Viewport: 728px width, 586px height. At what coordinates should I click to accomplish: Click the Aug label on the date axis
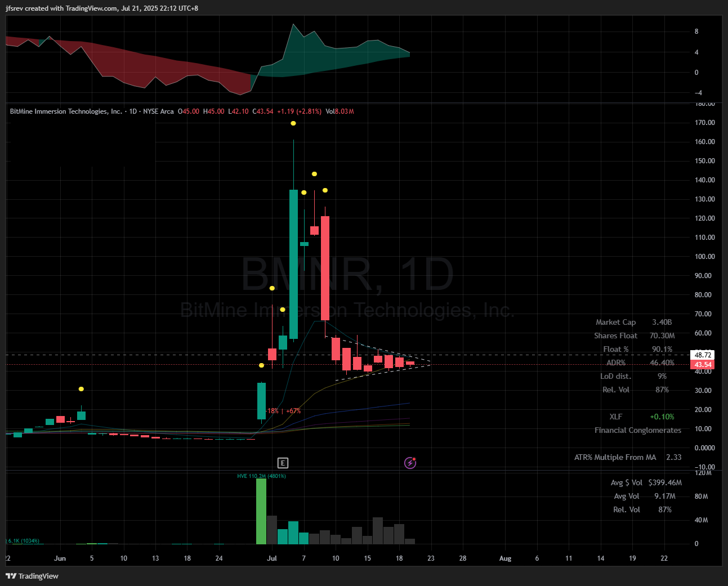coord(506,558)
